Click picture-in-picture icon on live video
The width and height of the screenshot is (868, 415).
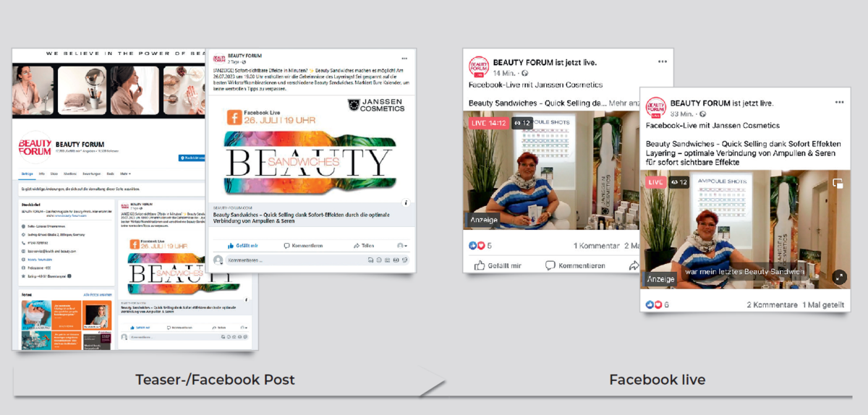[x=838, y=184]
